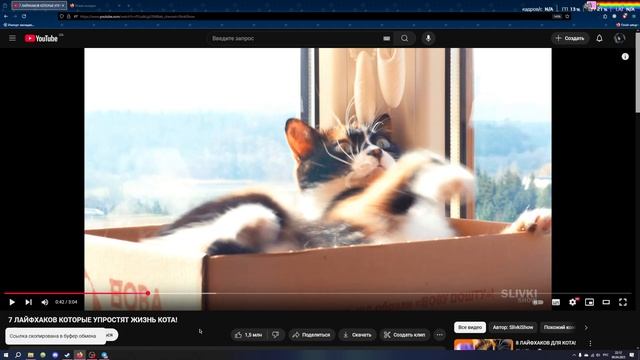Mute the video volume speaker icon
Viewport: 640px width, 360px height.
[44, 302]
